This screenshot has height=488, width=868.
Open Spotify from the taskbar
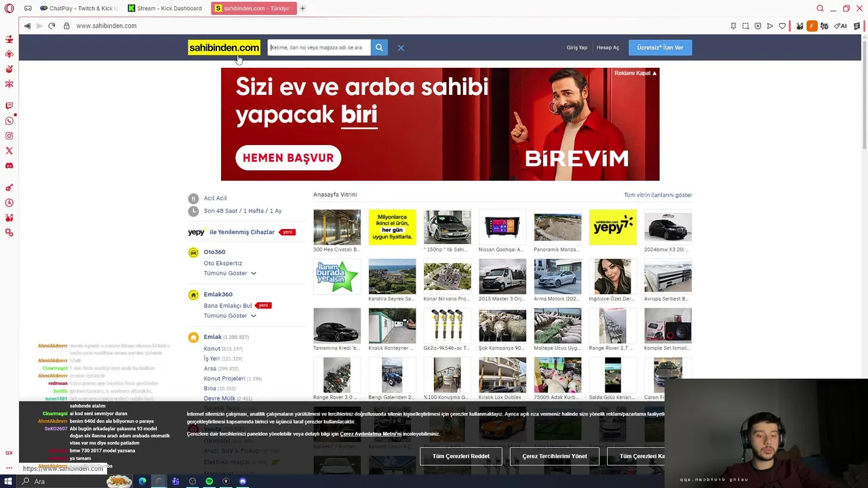[x=209, y=481]
